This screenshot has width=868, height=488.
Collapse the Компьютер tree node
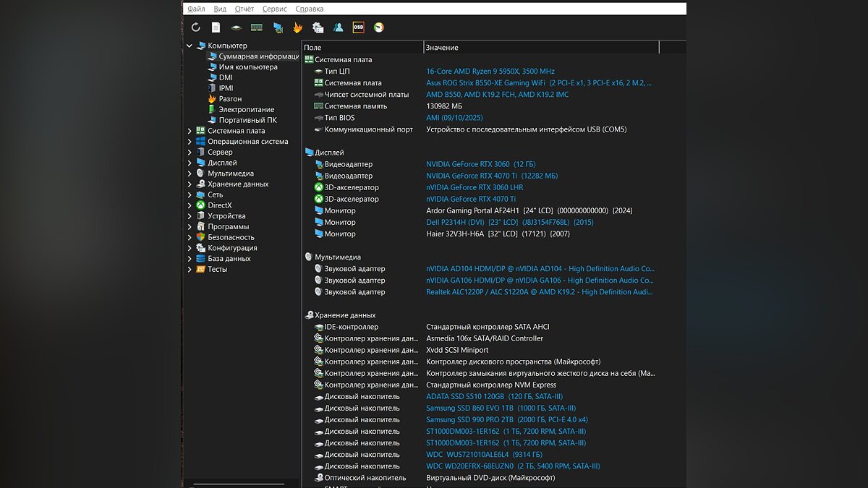coord(190,46)
